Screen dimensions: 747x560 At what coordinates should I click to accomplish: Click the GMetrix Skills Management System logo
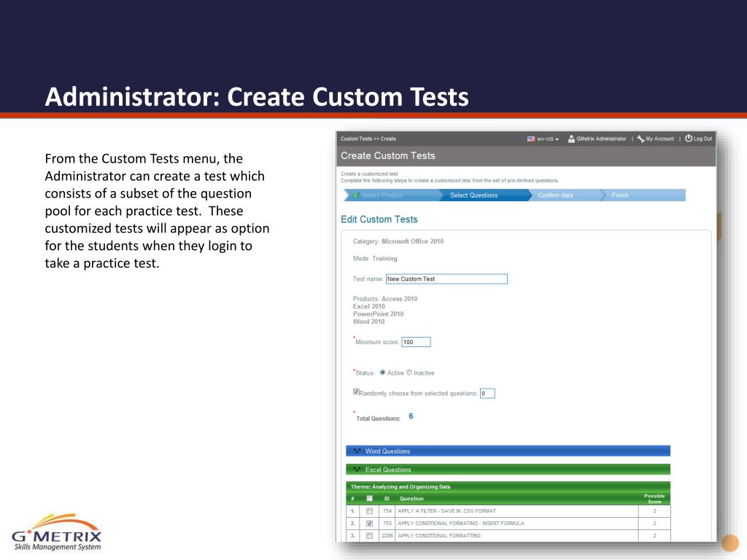pyautogui.click(x=57, y=532)
